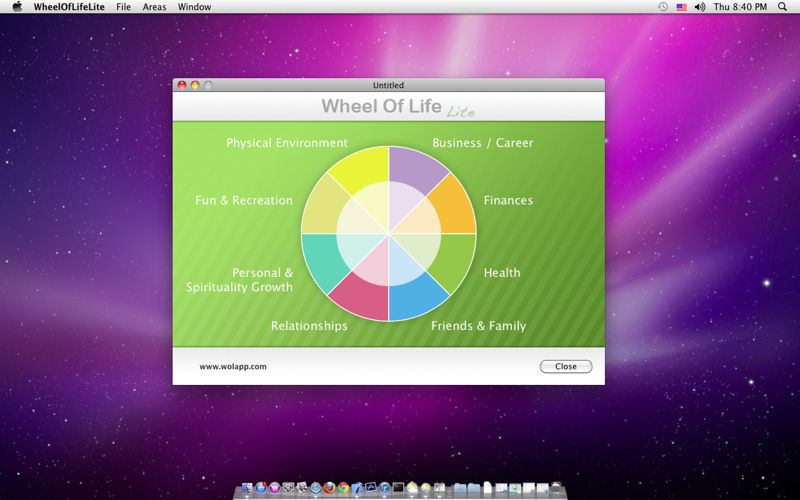800x500 pixels.
Task: Open the WheelOfLifeLite application menu
Action: tap(69, 7)
